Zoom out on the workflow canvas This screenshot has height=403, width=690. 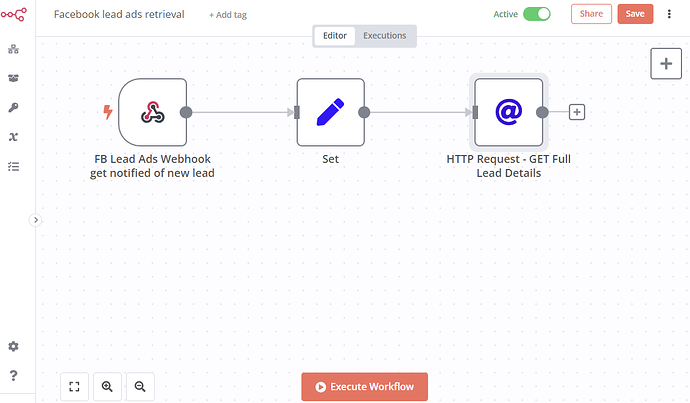[140, 386]
